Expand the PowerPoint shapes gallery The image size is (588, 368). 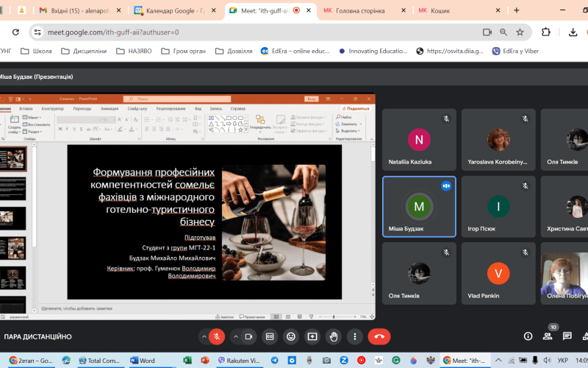pos(246,130)
